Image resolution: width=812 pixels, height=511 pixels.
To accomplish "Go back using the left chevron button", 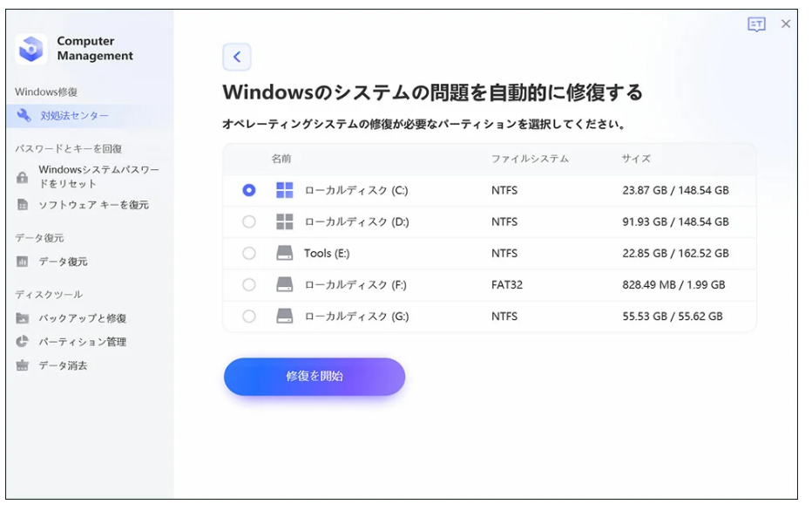I will pos(237,58).
